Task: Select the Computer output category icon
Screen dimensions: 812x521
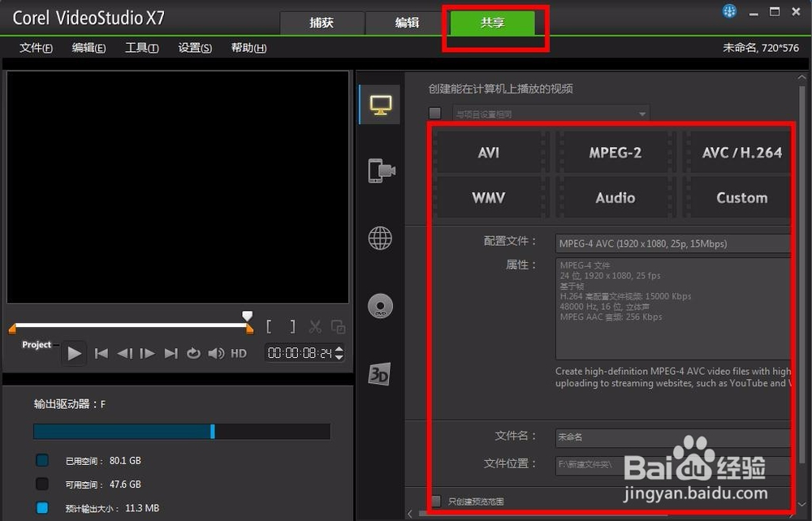Action: 381,105
